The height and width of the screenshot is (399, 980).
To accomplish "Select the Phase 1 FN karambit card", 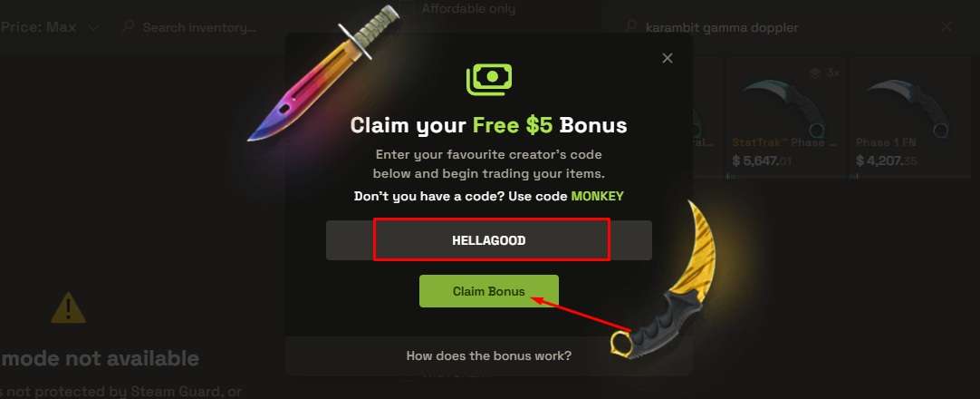I will [x=910, y=118].
